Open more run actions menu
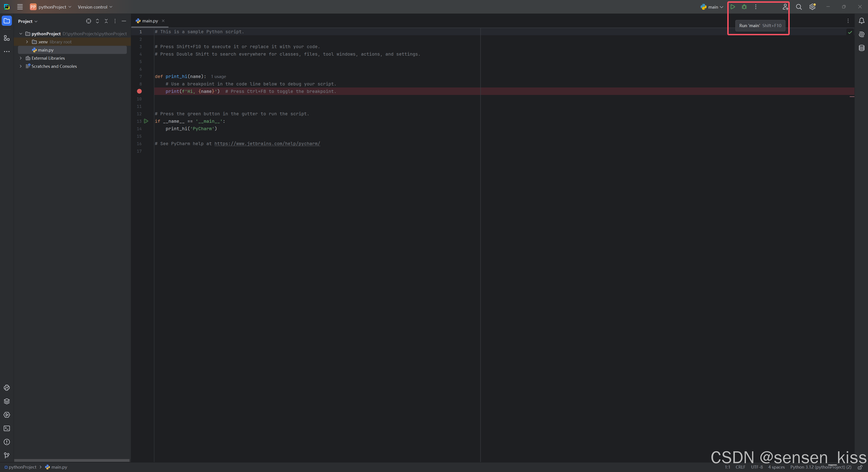Screen dimensions: 868x472 coord(755,7)
